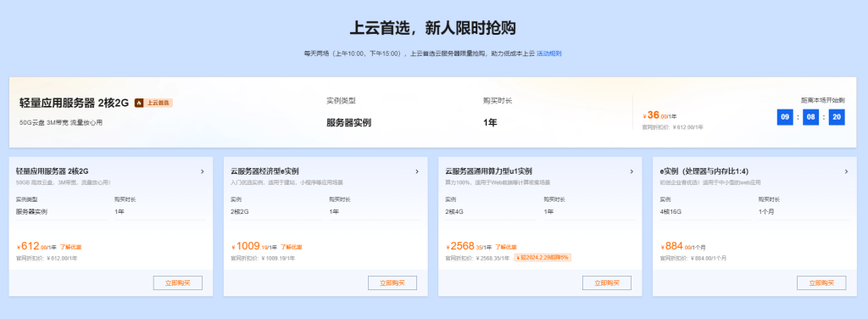Select 2核4G instance field in u1 card
Image resolution: width=868 pixels, height=319 pixels.
491,211
